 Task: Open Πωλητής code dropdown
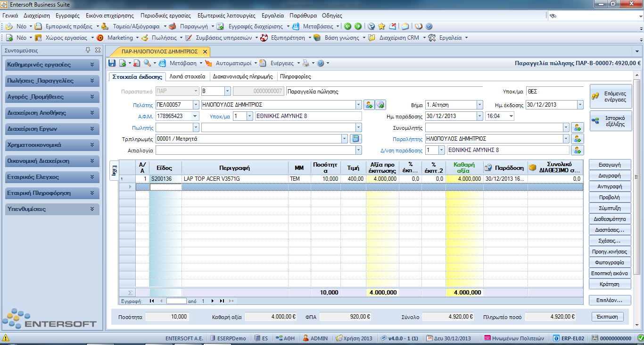[x=196, y=127]
